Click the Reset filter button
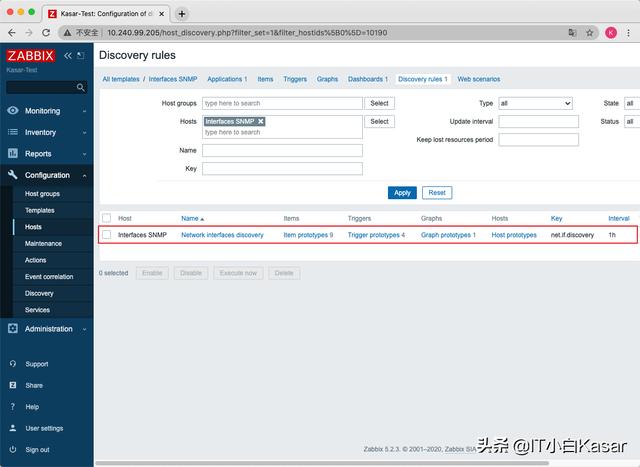This screenshot has width=640, height=467. point(437,193)
